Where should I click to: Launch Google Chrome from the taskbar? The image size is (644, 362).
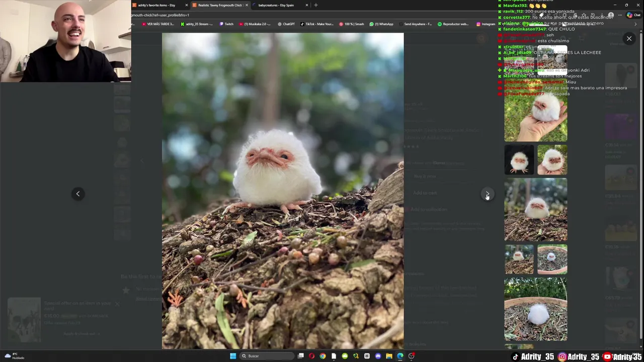(323, 356)
